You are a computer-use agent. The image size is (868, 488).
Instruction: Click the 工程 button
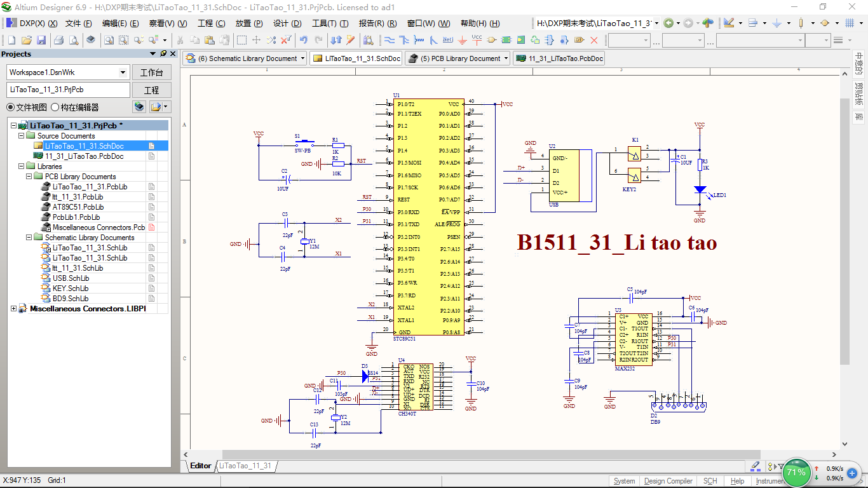point(151,90)
